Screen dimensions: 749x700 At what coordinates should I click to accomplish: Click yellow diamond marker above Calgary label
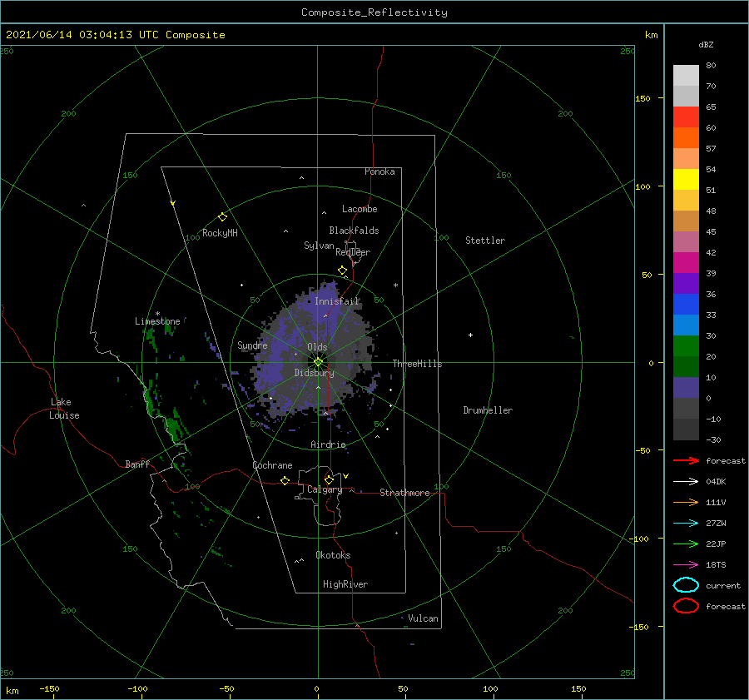(329, 479)
